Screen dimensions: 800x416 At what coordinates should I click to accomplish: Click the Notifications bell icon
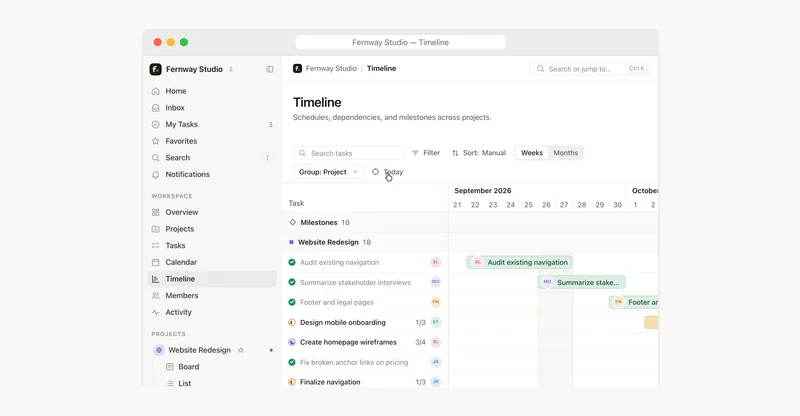(156, 175)
